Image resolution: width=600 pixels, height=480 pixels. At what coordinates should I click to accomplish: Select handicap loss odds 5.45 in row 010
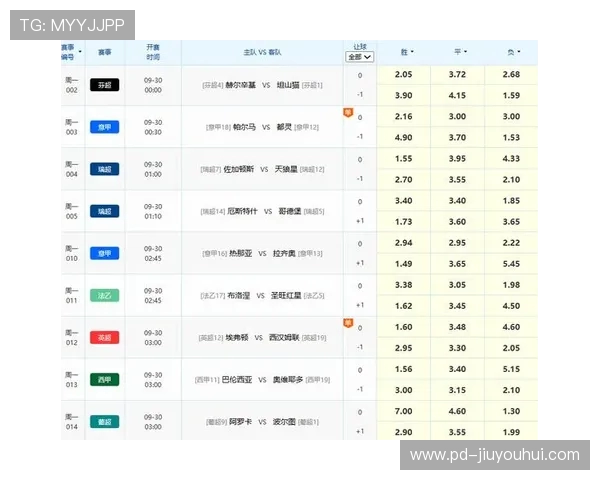[511, 264]
